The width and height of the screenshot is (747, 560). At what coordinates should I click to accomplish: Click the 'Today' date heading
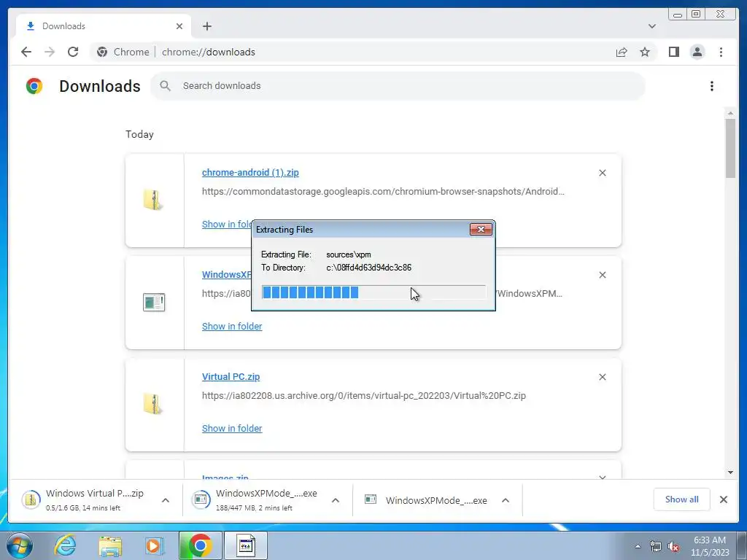point(139,134)
